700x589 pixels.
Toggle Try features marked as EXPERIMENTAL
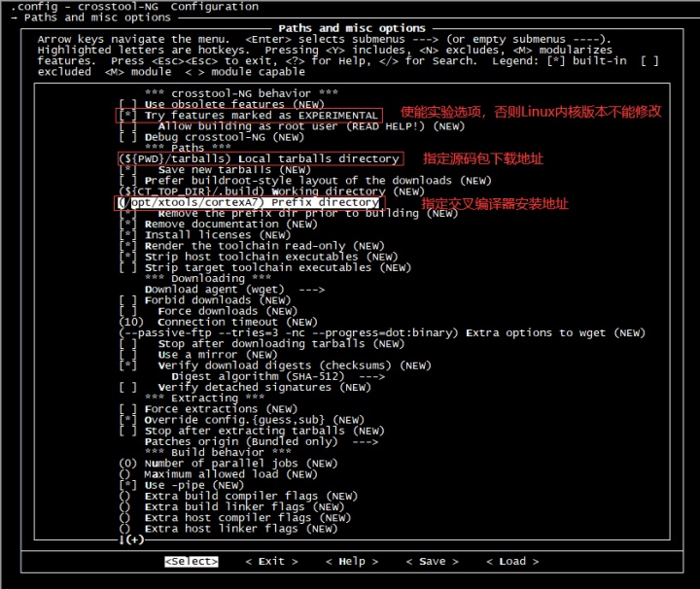coord(249,116)
